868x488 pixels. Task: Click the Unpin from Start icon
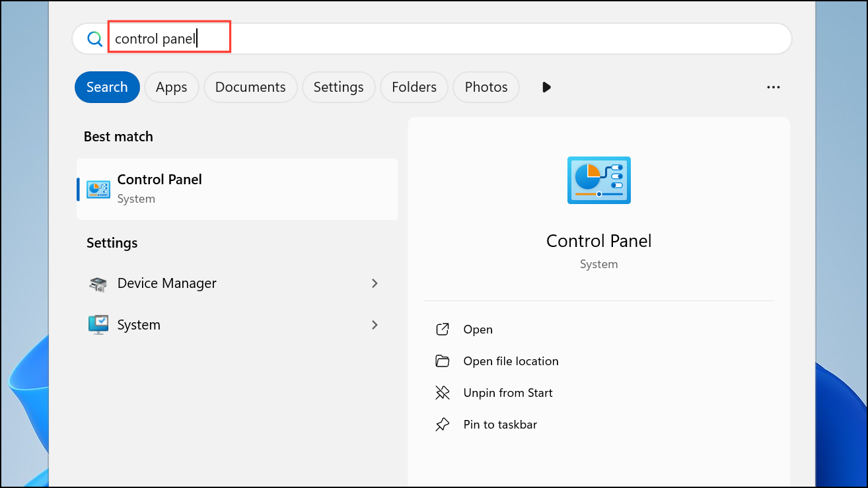tap(443, 393)
